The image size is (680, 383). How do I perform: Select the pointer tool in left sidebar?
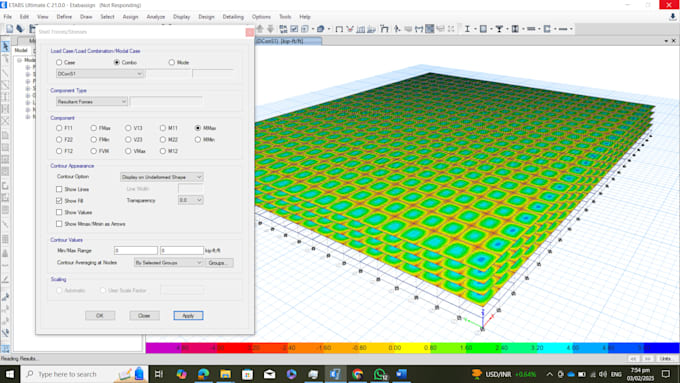pos(6,46)
